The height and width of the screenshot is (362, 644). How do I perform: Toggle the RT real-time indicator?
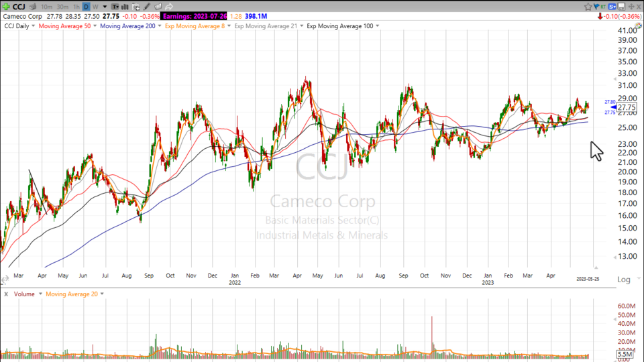[603, 6]
